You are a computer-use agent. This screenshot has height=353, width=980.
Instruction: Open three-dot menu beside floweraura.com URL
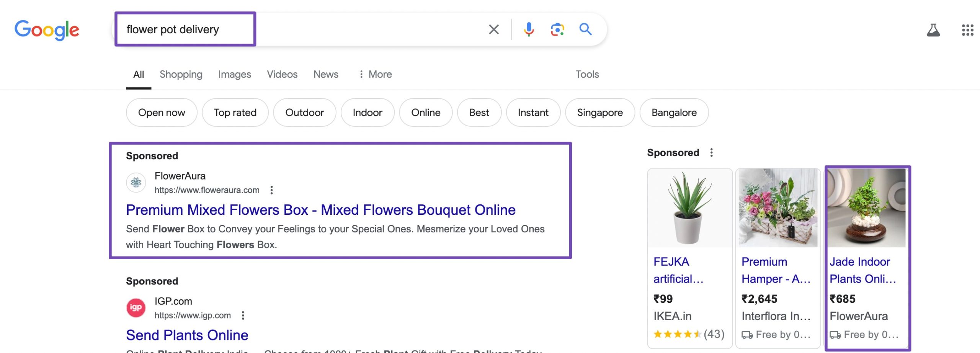coord(271,190)
